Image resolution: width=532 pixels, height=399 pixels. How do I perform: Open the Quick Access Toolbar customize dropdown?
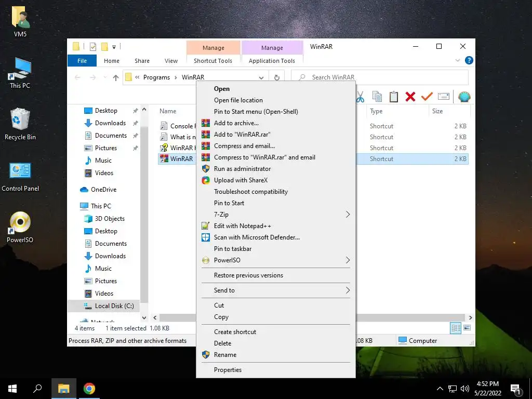(x=114, y=47)
